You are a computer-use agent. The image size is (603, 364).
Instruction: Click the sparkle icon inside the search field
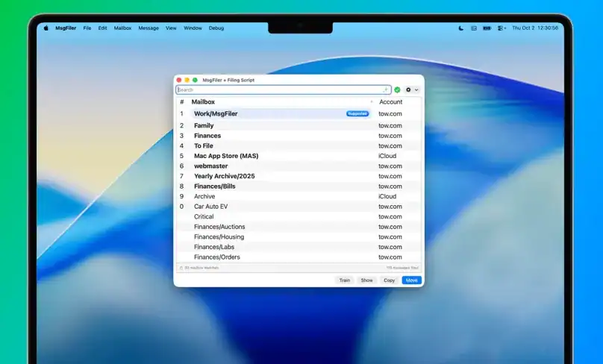(385, 90)
